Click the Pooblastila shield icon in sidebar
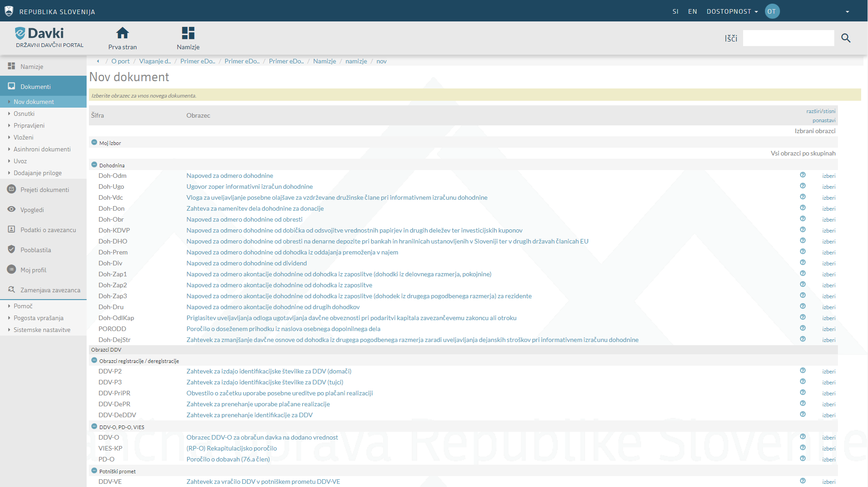Screen dimensions: 868x487 11,249
